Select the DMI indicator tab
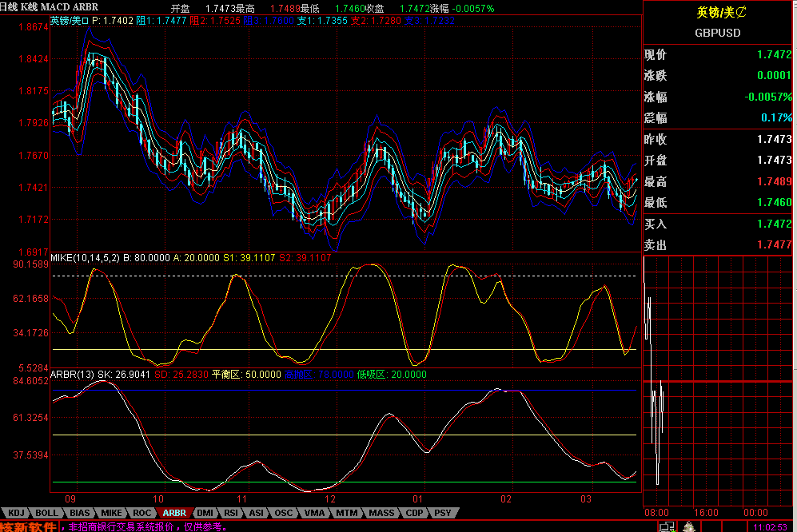The height and width of the screenshot is (532, 797). point(205,513)
